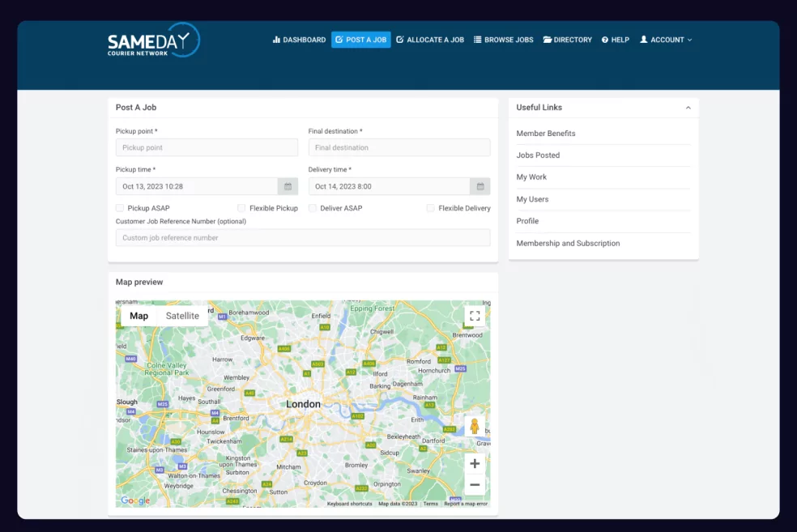797x532 pixels.
Task: Expand the Account dropdown
Action: pos(665,40)
